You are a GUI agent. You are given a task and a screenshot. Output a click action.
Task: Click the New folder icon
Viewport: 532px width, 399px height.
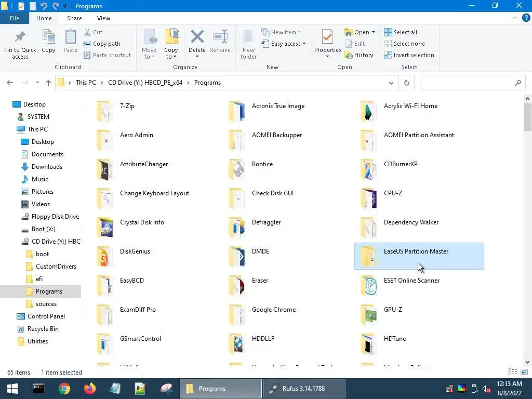(248, 37)
